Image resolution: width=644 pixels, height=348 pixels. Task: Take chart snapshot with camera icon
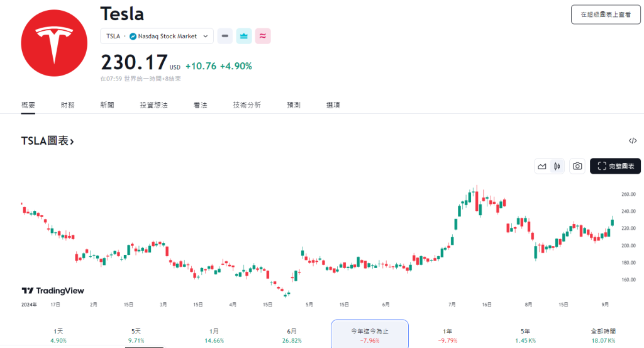577,166
